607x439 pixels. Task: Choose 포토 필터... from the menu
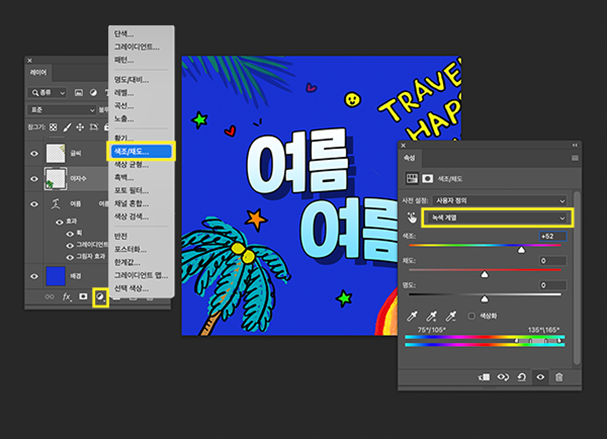click(x=131, y=190)
